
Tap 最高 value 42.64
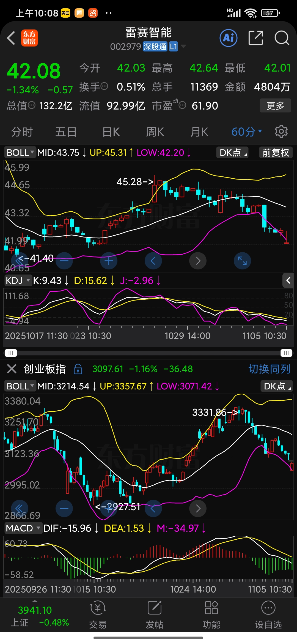pyautogui.click(x=204, y=68)
